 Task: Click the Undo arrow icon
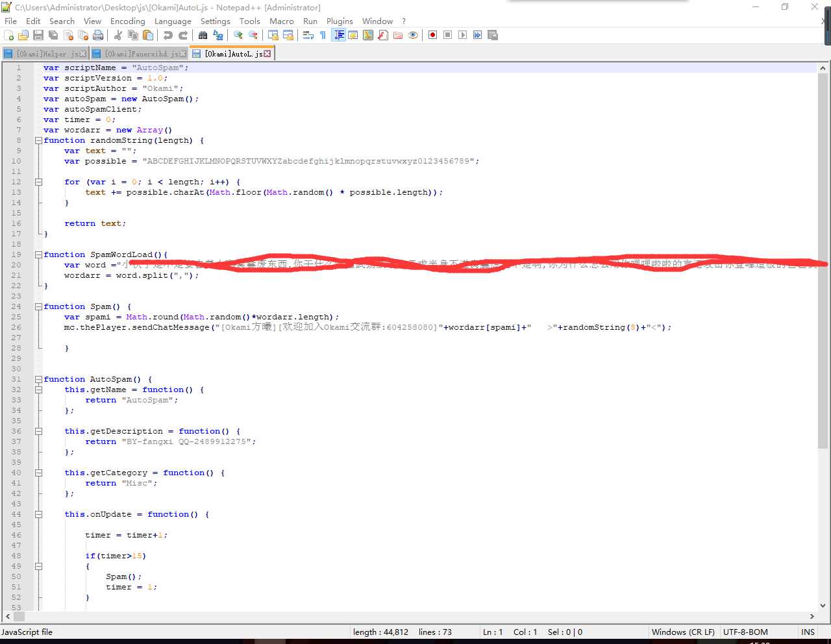coord(168,35)
